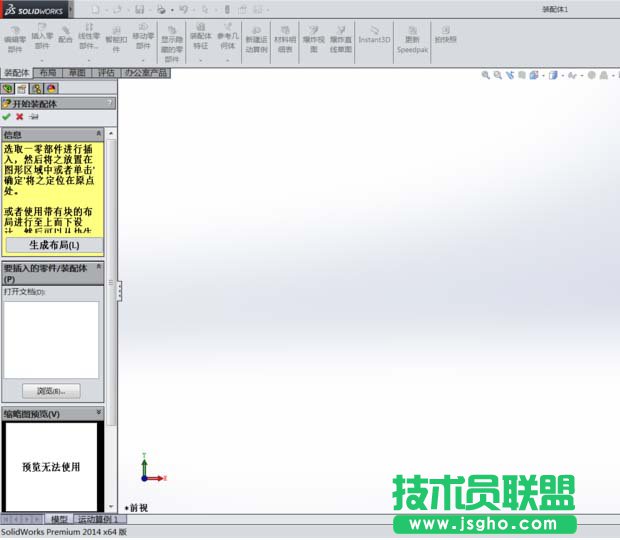The height and width of the screenshot is (540, 620).
Task: Open the ConfigurationManager tab
Action: coord(37,89)
